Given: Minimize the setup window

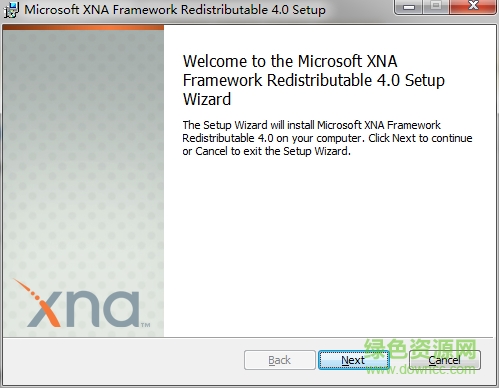Looking at the screenshot, I should tap(410, 7).
